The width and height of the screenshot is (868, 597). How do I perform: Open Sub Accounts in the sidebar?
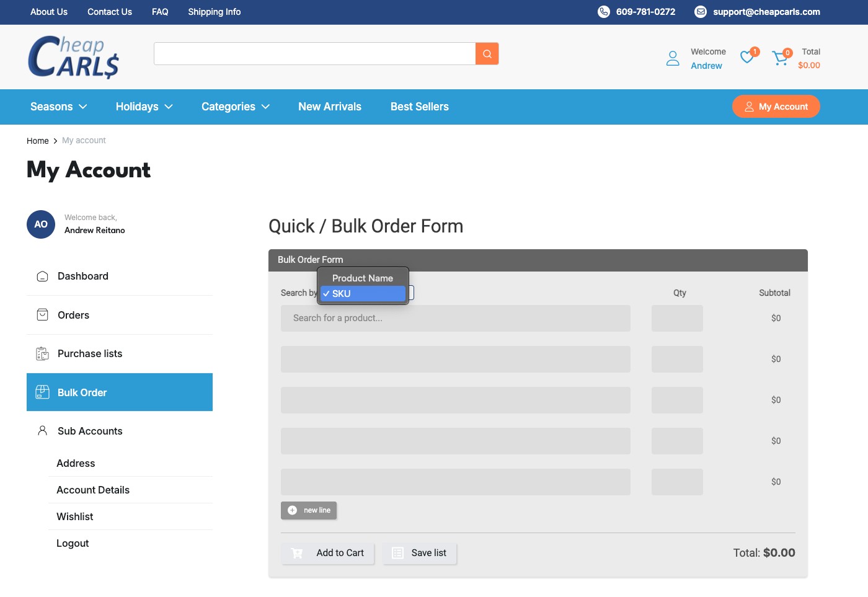[90, 431]
